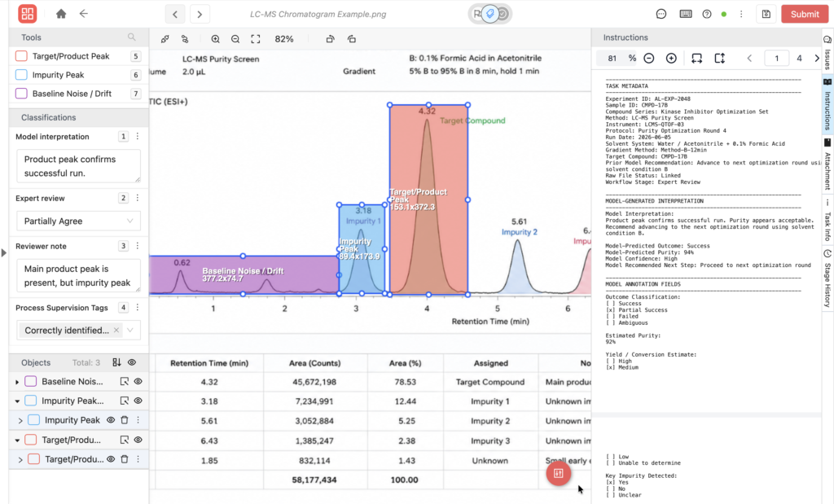Click the Instructions page number field

[x=776, y=59]
